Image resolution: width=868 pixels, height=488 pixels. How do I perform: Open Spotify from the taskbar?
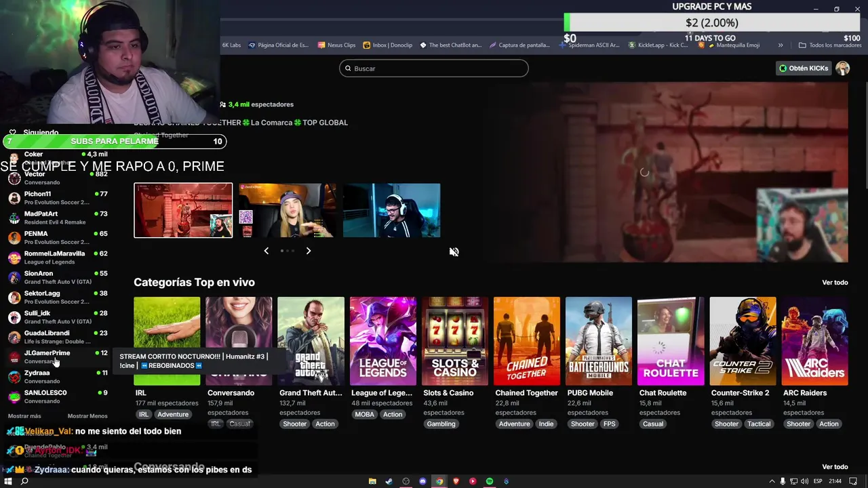click(x=490, y=481)
